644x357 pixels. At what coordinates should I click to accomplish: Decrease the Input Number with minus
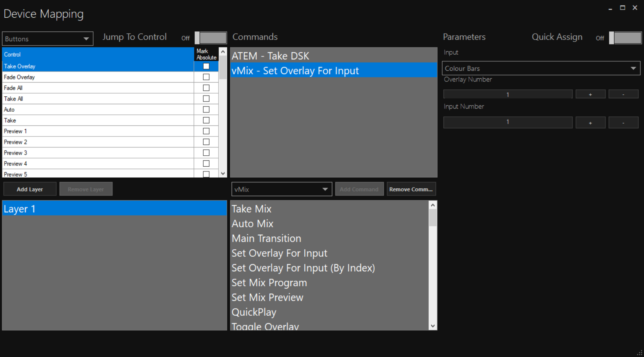coord(624,123)
